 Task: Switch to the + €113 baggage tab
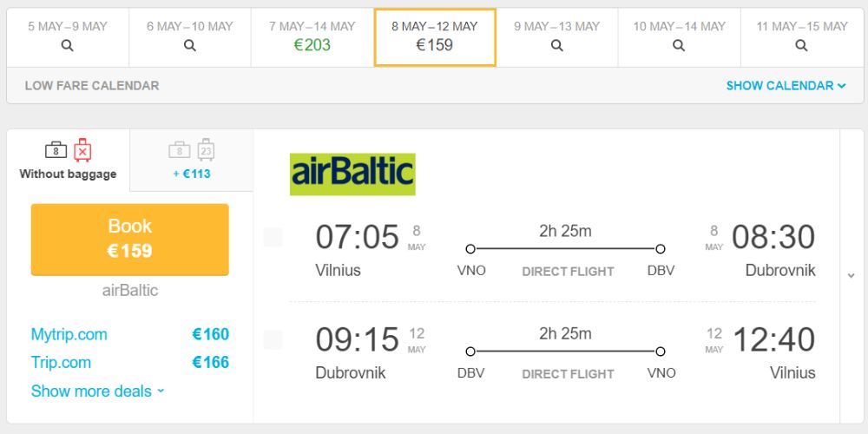(x=192, y=160)
